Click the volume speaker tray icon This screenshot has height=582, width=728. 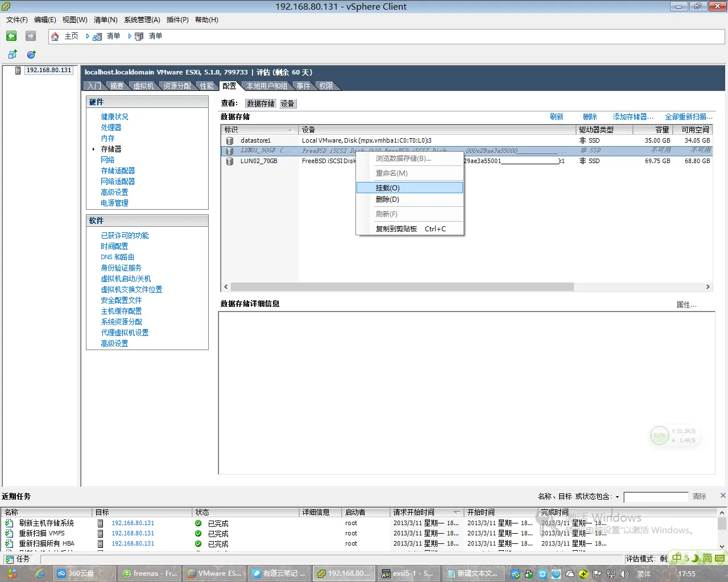tap(624, 574)
